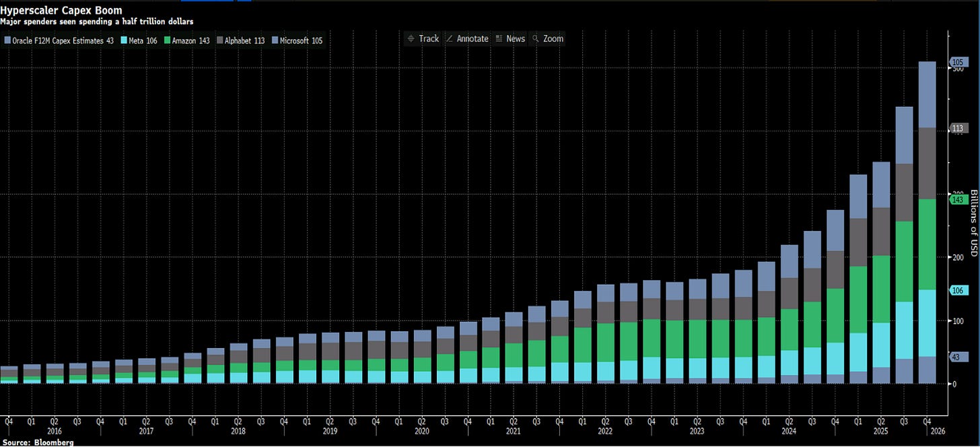Click the cyan 106 axis value tag

(x=958, y=290)
